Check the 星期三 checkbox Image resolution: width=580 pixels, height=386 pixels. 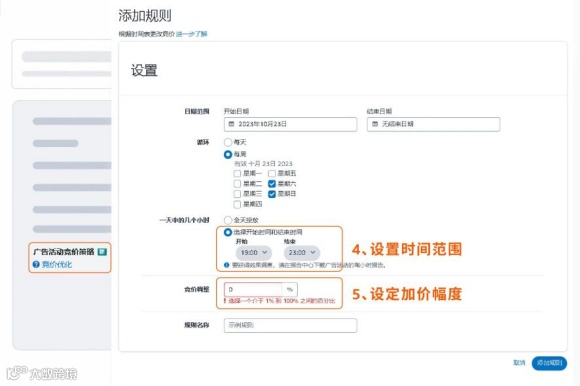coord(237,194)
